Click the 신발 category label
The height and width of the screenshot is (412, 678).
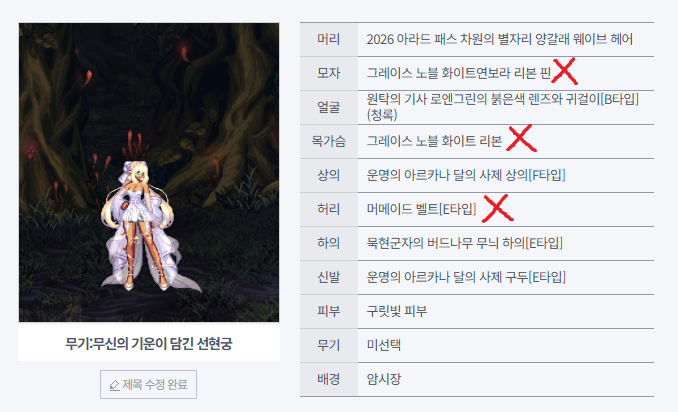point(329,277)
